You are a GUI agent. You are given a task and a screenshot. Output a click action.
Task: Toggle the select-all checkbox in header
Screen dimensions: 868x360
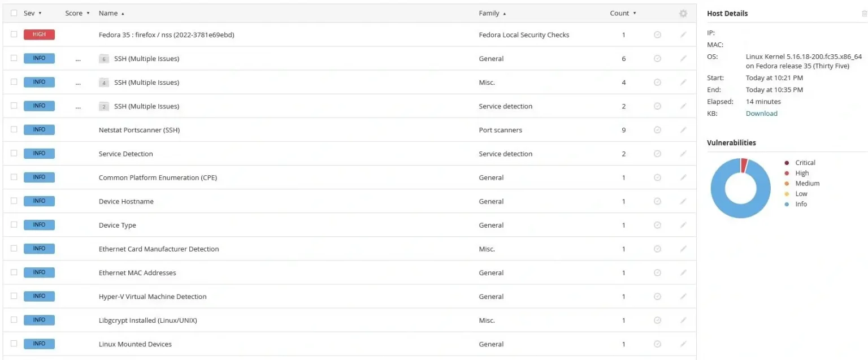(14, 14)
